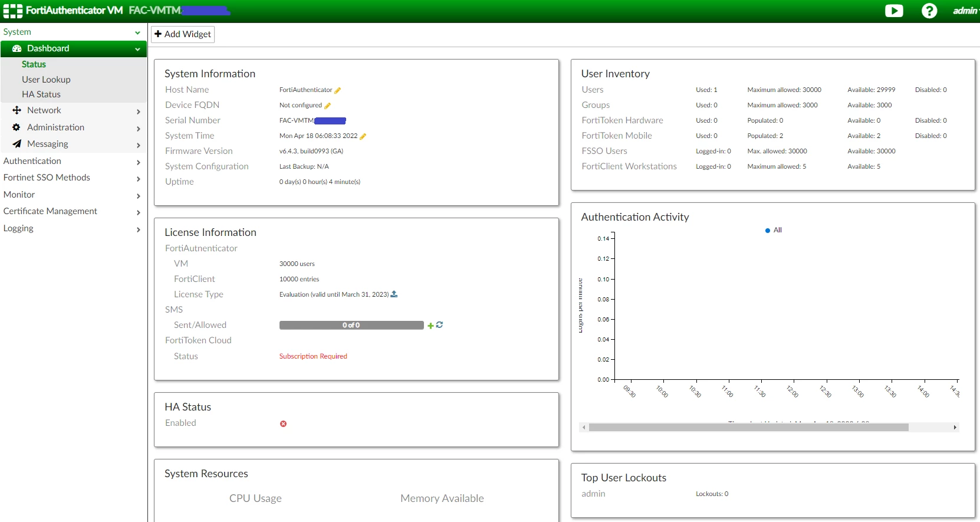
Task: Open the User Lookup page
Action: [46, 79]
